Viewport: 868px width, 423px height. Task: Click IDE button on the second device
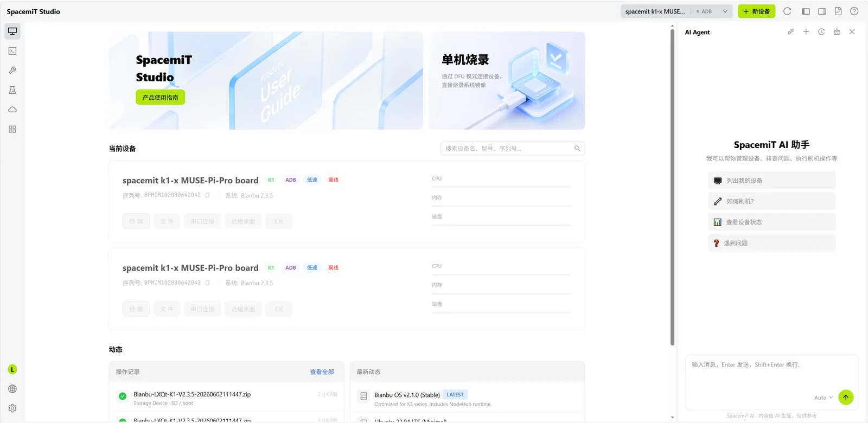[279, 309]
